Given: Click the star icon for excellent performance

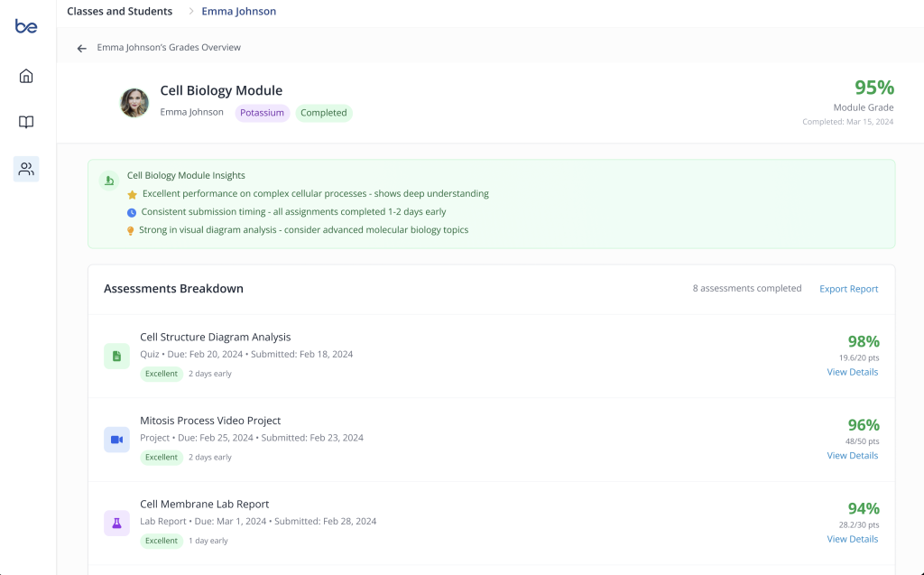Looking at the screenshot, I should tap(132, 195).
